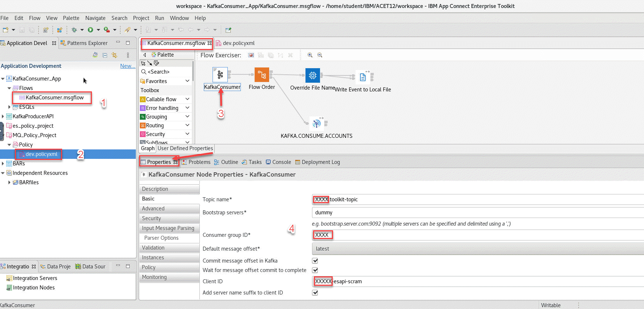644x309 pixels.
Task: Toggle Wait for message offset commit checkbox
Action: (x=315, y=270)
